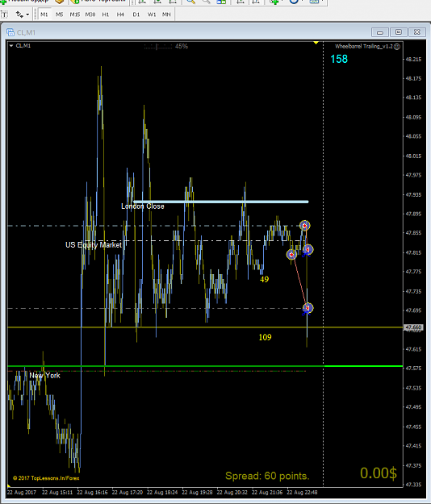
Task: Expand the CL,M1 symbol dropdown triangle
Action: [x=11, y=46]
